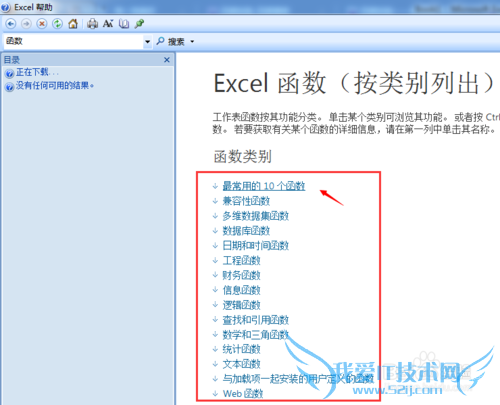Expand the 搜索 scope dropdown arrow
Screen dimensions: 500x405
[x=192, y=42]
